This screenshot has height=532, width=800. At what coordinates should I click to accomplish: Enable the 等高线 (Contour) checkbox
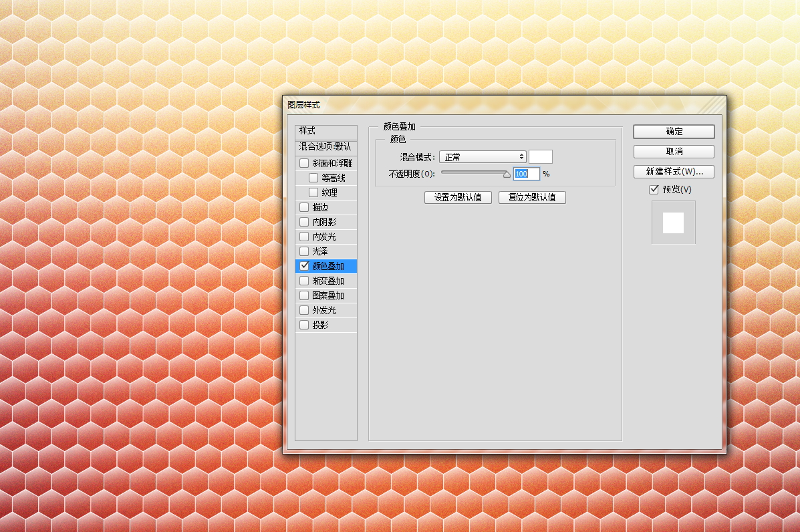(x=314, y=177)
